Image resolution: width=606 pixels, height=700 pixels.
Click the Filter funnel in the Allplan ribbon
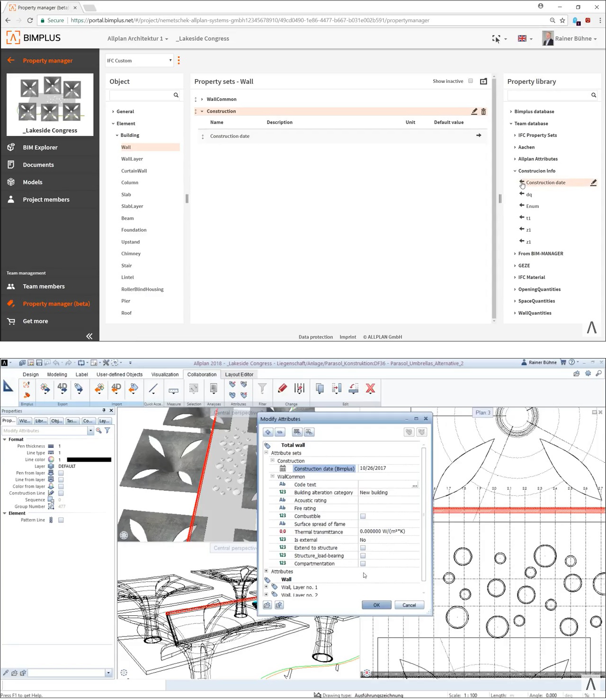262,388
